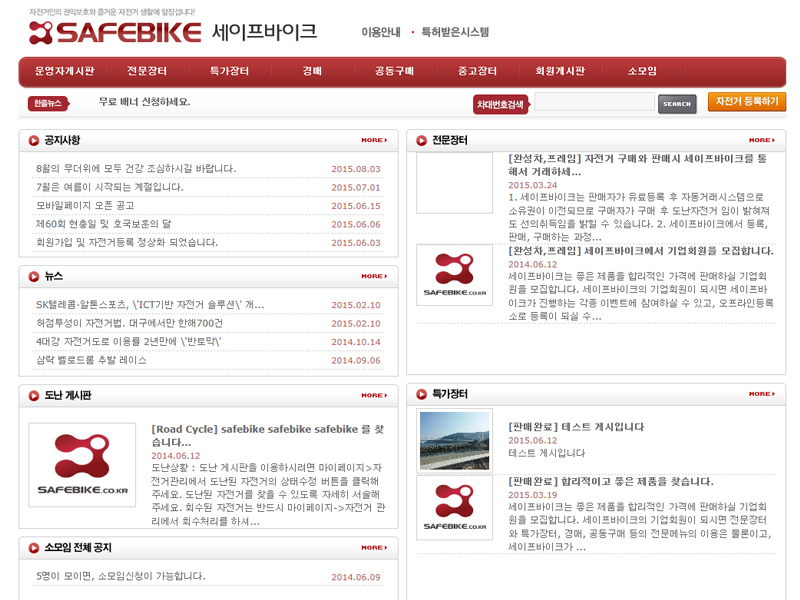This screenshot has height=600, width=800.
Task: Go to 경매 in the navigation bar
Action: pos(312,71)
